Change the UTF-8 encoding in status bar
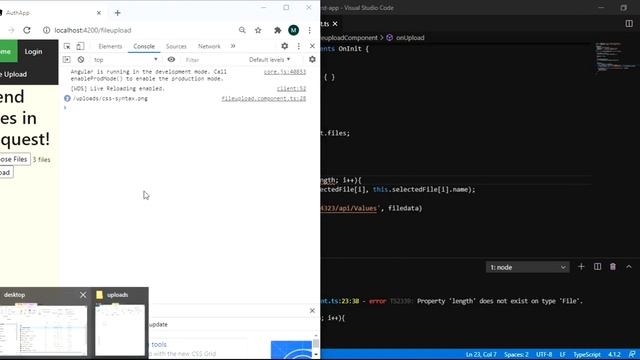Viewport: 640px width, 360px height. point(544,354)
